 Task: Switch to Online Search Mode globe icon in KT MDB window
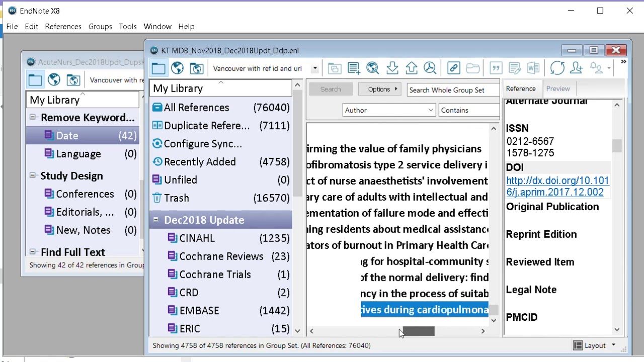point(177,68)
